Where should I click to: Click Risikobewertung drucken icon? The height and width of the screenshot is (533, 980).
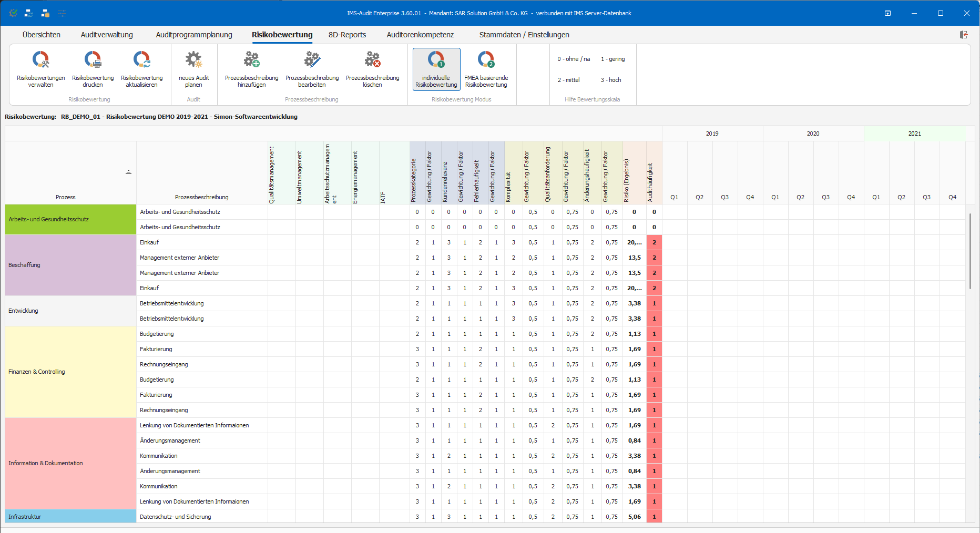tap(93, 69)
